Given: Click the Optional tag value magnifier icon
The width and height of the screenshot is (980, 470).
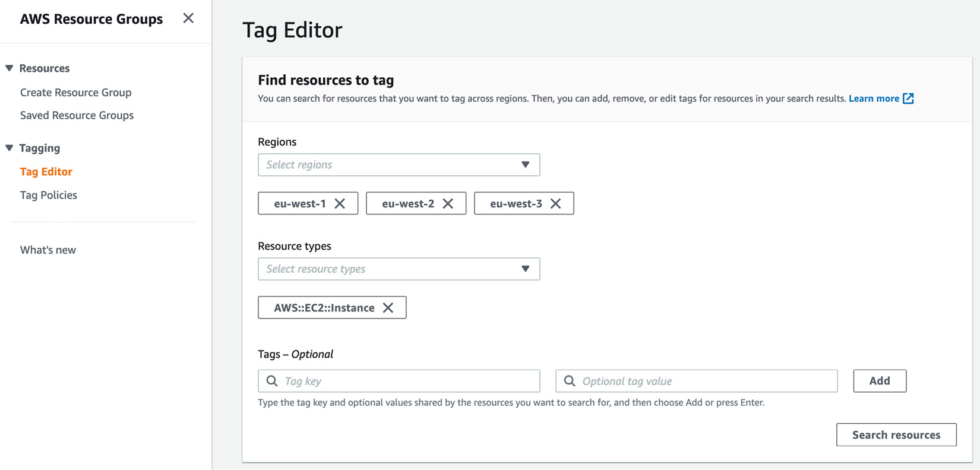Looking at the screenshot, I should [x=570, y=381].
